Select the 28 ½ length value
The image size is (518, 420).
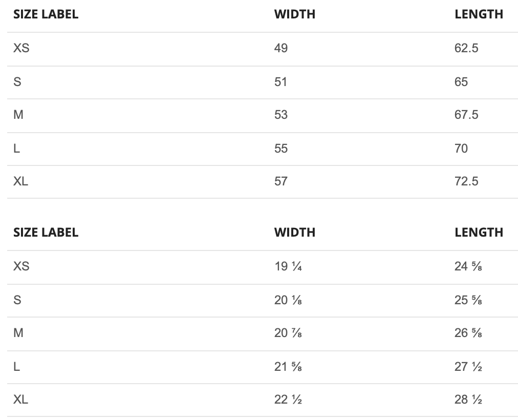tap(468, 400)
